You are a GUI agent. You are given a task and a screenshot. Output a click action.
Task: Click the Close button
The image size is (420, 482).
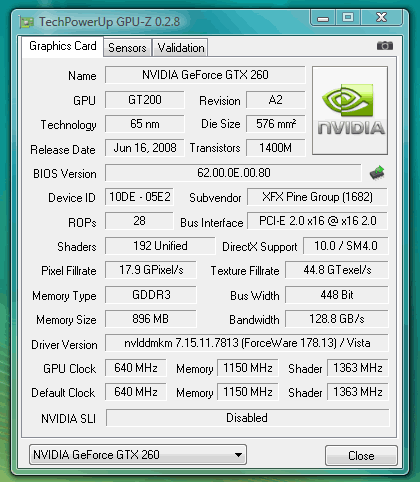[361, 455]
